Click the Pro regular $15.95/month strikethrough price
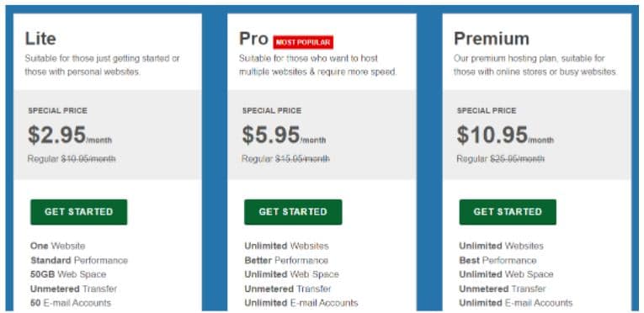Viewport: 644px width, 313px height. 302,158
